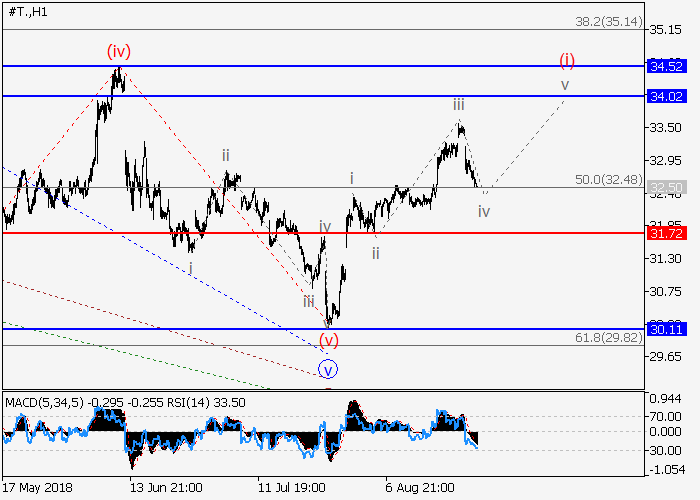This screenshot has height=500, width=700.
Task: Select the projected gray v wave label
Action: tap(565, 85)
